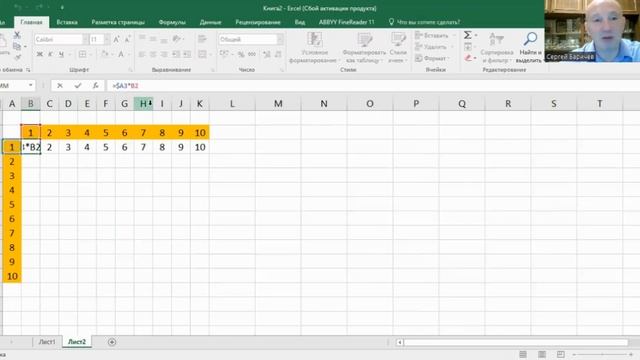Confirm formula entry with the checkmark icon
This screenshot has height=360, width=640.
point(78,85)
